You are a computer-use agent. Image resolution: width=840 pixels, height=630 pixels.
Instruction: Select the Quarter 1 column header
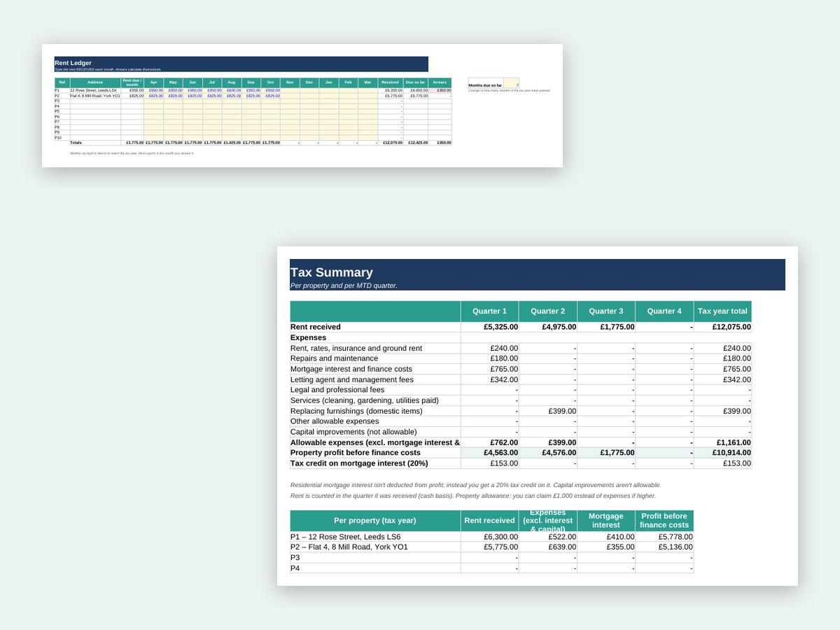coord(489,311)
